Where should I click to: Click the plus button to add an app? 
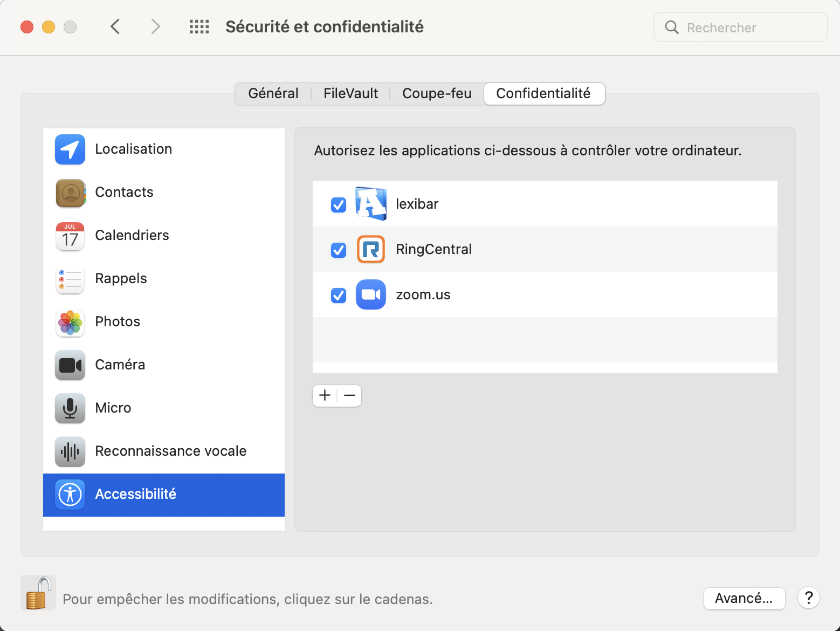coord(325,396)
